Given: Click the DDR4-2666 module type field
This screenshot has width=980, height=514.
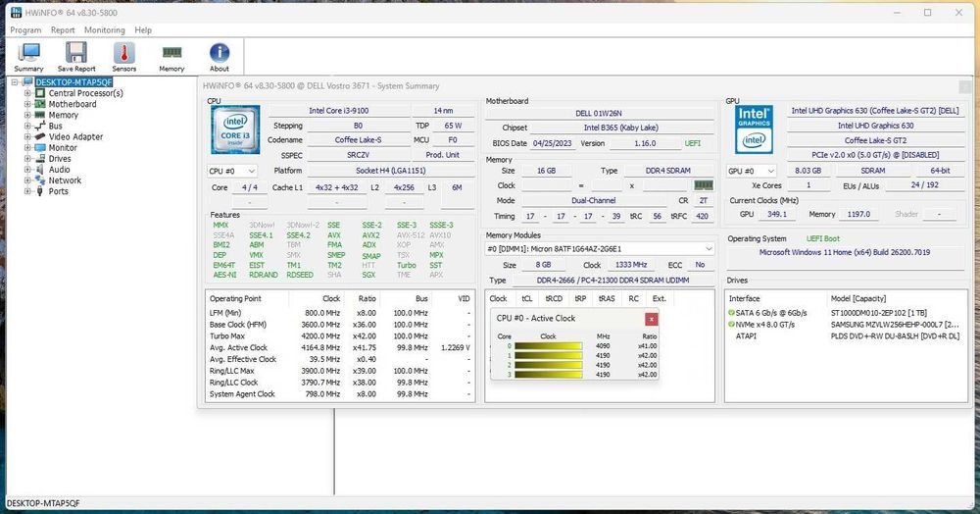Looking at the screenshot, I should (612, 281).
